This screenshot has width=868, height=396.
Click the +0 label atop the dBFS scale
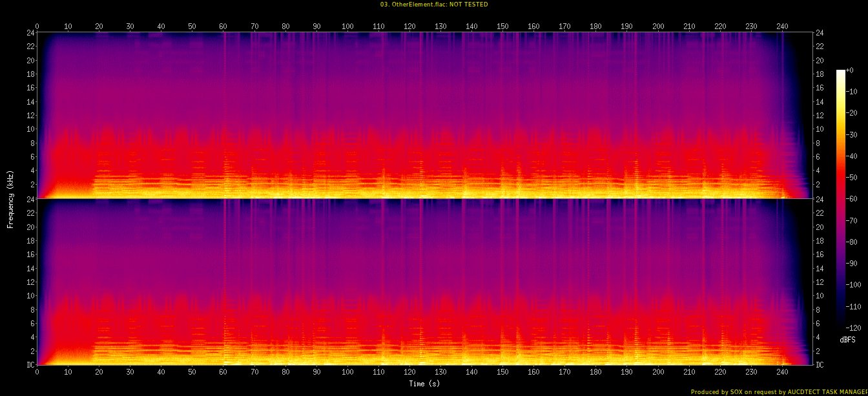(x=850, y=73)
